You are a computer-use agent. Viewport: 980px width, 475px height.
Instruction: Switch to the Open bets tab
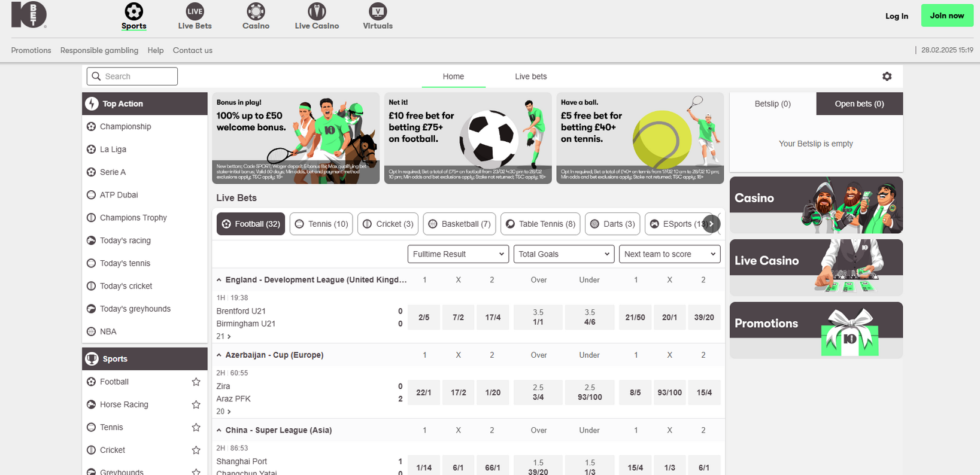859,103
